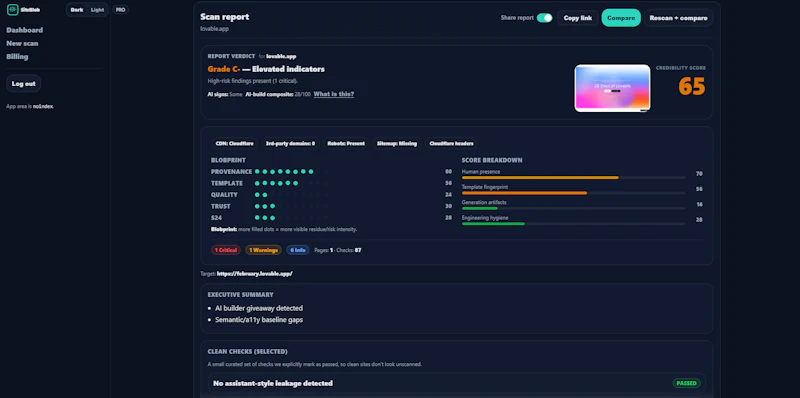Filter by 6 Info badge
The height and width of the screenshot is (398, 800).
pyautogui.click(x=298, y=250)
